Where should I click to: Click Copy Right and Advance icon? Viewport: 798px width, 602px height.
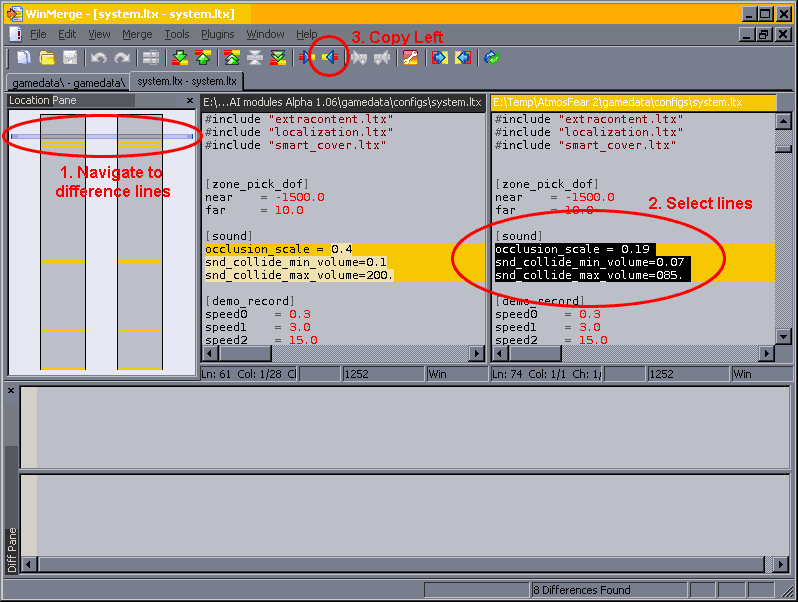[359, 58]
